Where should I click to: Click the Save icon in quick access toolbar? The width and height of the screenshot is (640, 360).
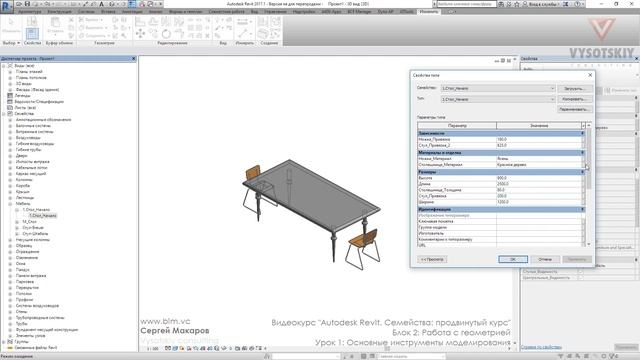27,4
